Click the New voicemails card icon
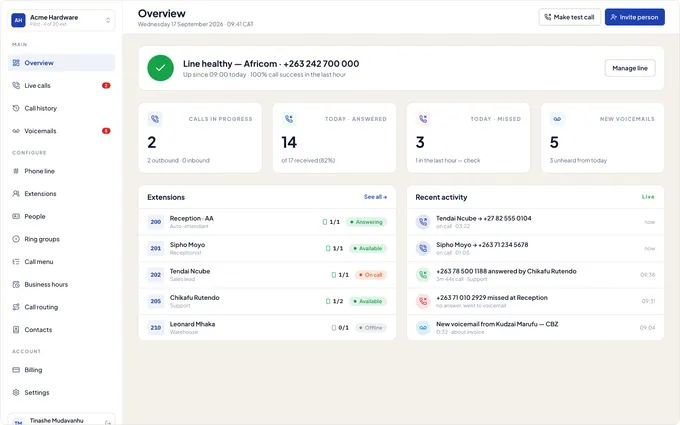Image resolution: width=680 pixels, height=425 pixels. (x=557, y=119)
